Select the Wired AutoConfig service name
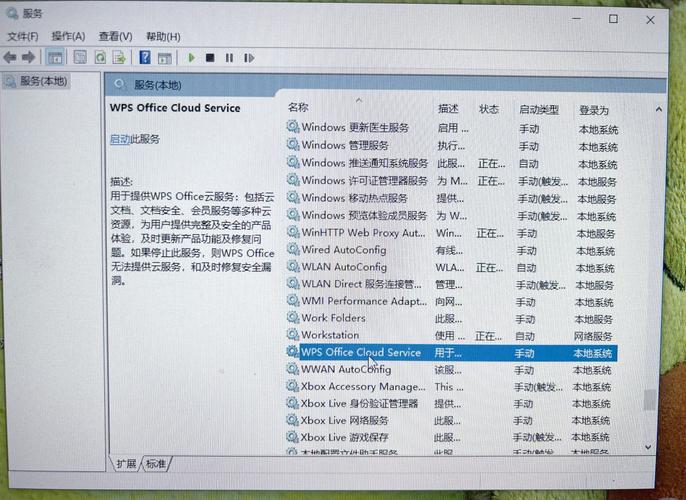The width and height of the screenshot is (686, 500). (344, 250)
